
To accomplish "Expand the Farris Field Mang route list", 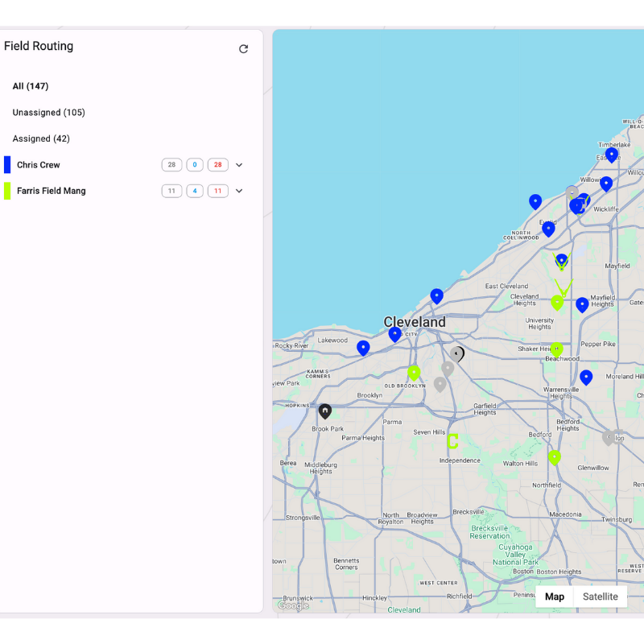I will (x=239, y=191).
